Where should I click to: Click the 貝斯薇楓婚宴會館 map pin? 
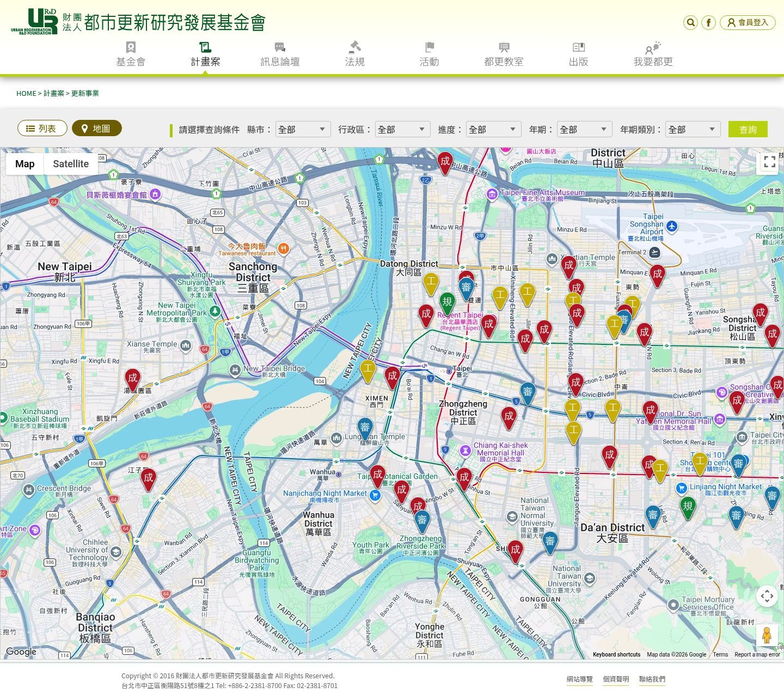tap(155, 194)
